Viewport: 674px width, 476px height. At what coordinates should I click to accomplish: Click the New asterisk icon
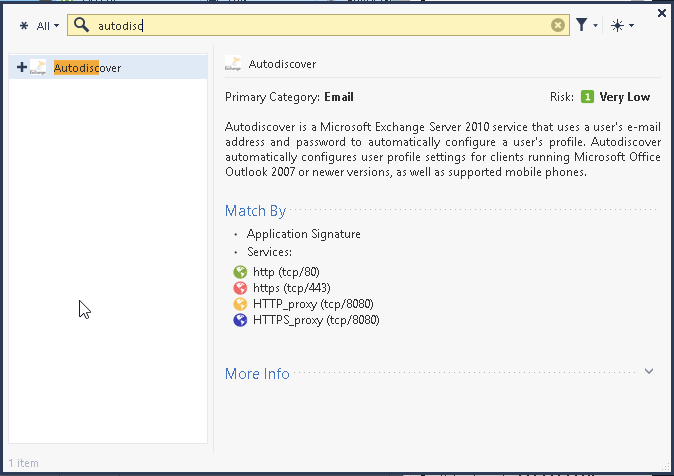[x=617, y=25]
